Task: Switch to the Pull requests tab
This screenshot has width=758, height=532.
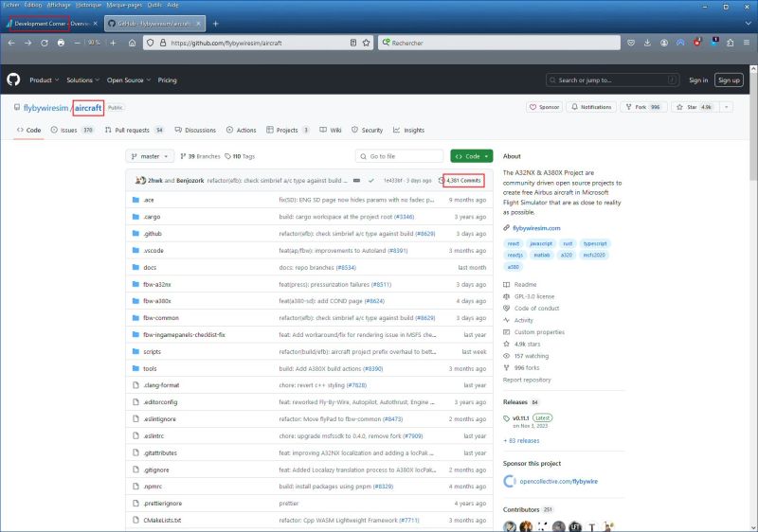Action: tap(135, 130)
